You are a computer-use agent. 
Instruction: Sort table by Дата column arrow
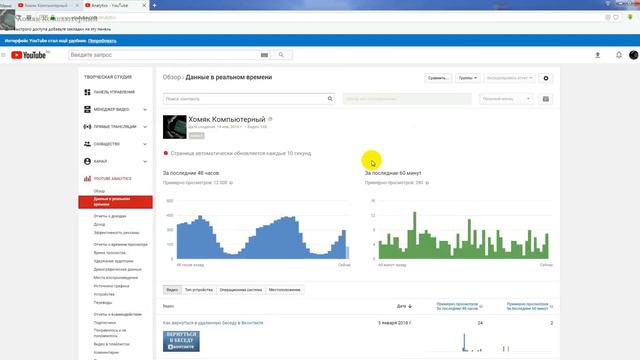click(410, 306)
